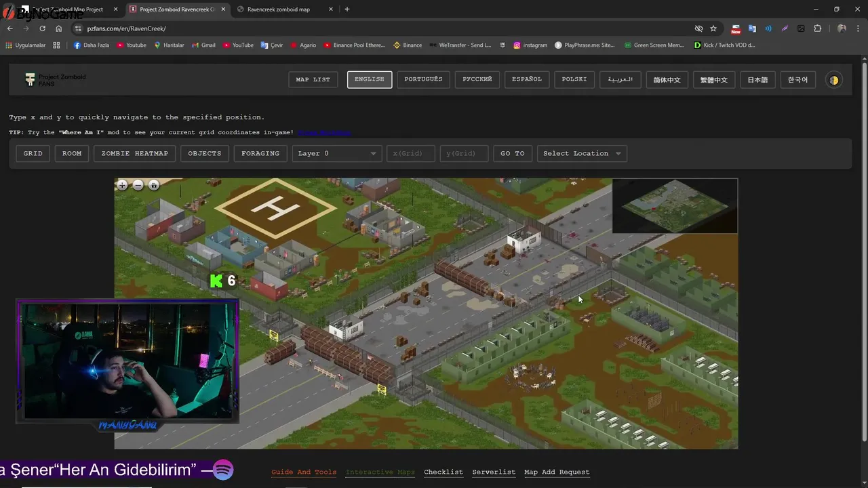This screenshot has height=488, width=868.
Task: Select 繁體中文 language
Action: tap(713, 80)
